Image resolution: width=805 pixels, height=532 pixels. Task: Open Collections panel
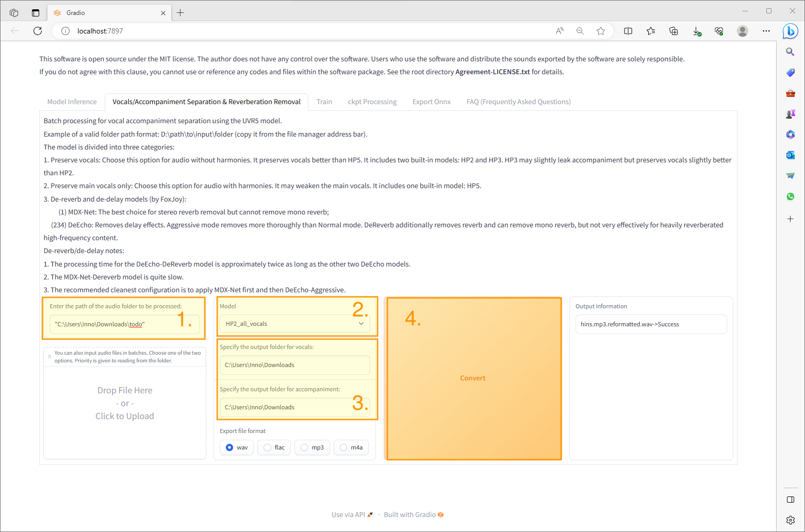673,31
